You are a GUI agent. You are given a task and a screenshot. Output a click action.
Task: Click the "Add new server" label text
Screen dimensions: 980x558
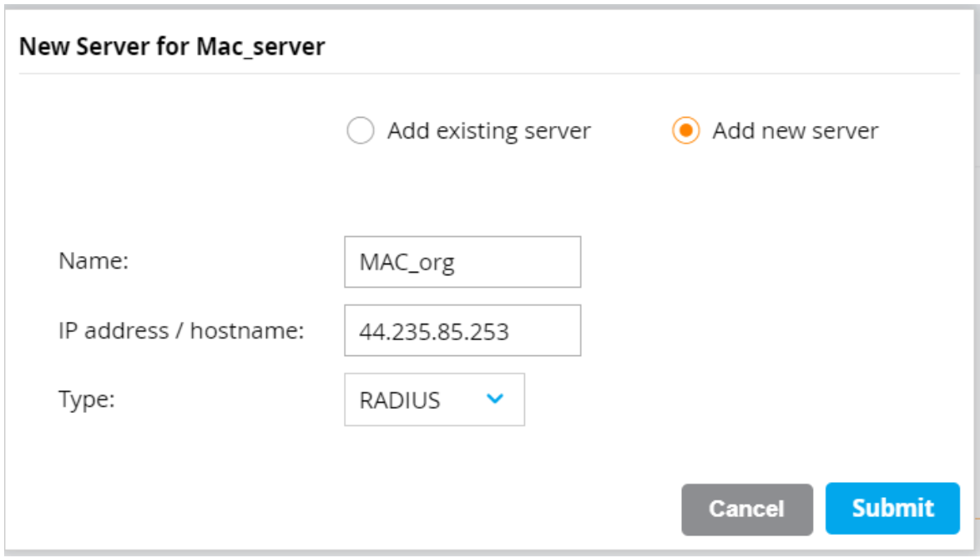795,132
